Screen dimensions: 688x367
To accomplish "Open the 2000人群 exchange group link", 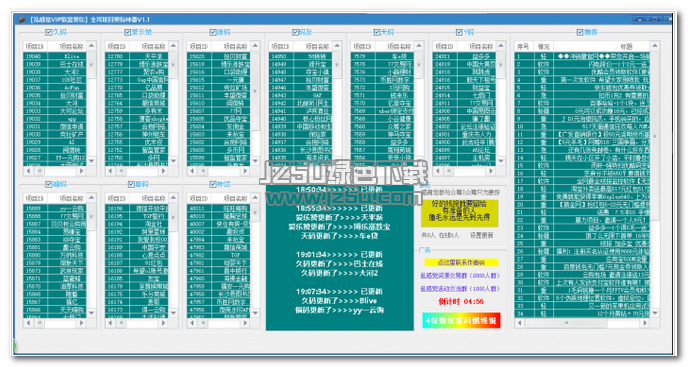I will pyautogui.click(x=460, y=276).
